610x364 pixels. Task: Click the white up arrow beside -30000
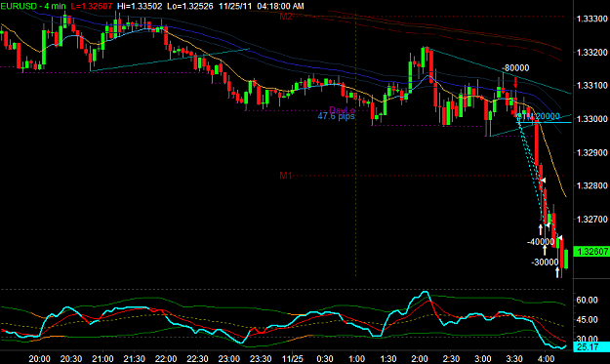click(x=557, y=272)
